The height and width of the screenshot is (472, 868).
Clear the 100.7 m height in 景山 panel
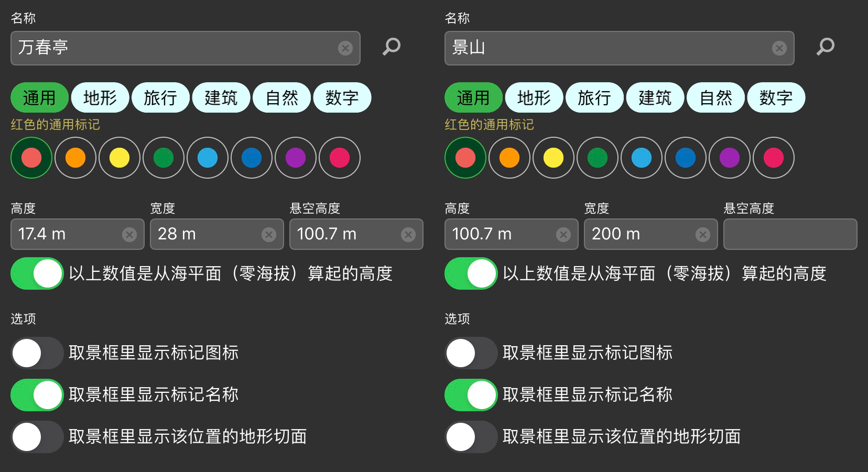[563, 234]
